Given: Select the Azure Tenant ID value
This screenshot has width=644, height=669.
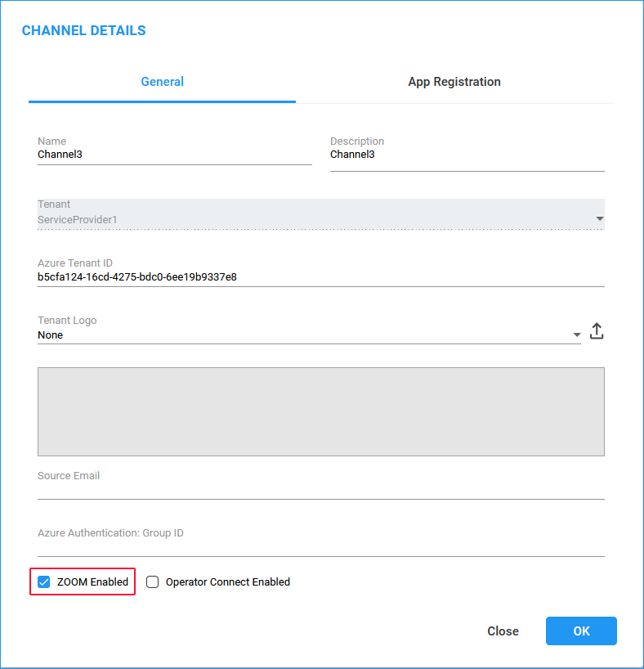Looking at the screenshot, I should coord(136,276).
